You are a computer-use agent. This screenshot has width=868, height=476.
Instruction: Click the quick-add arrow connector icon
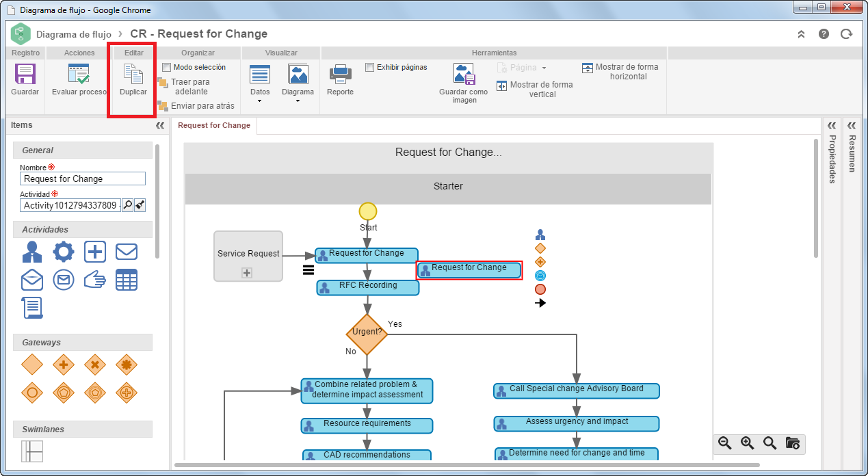[x=540, y=302]
